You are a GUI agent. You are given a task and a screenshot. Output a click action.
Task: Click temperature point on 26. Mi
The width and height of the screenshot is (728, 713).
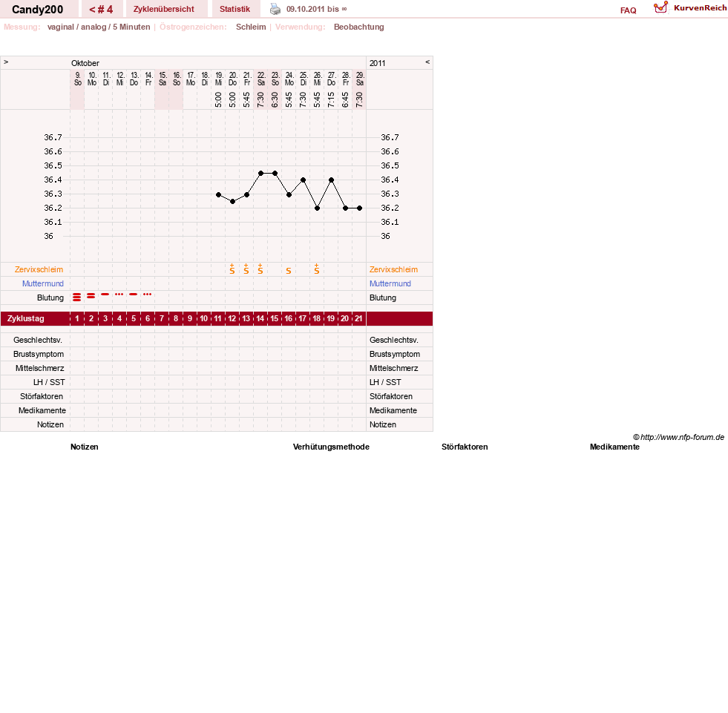pyautogui.click(x=317, y=208)
